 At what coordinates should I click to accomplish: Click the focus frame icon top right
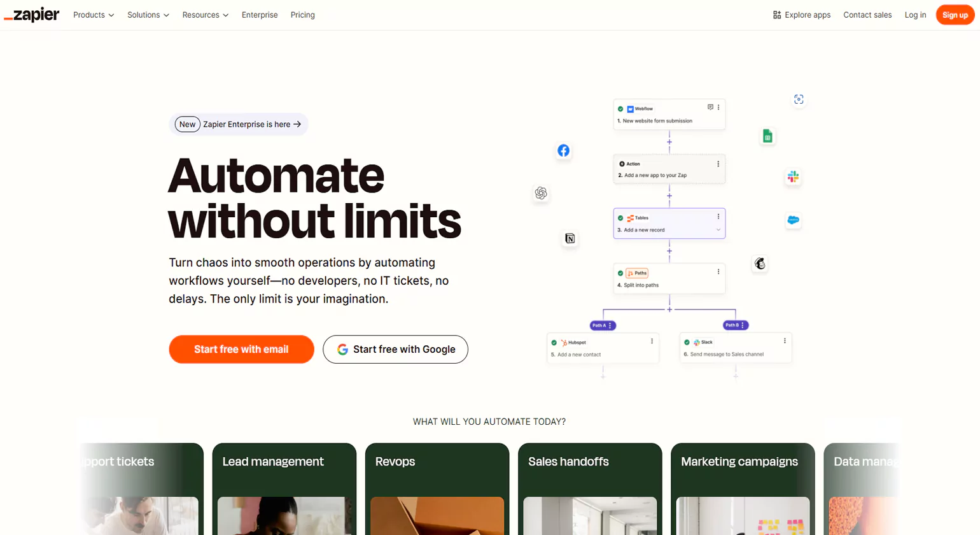click(x=799, y=99)
